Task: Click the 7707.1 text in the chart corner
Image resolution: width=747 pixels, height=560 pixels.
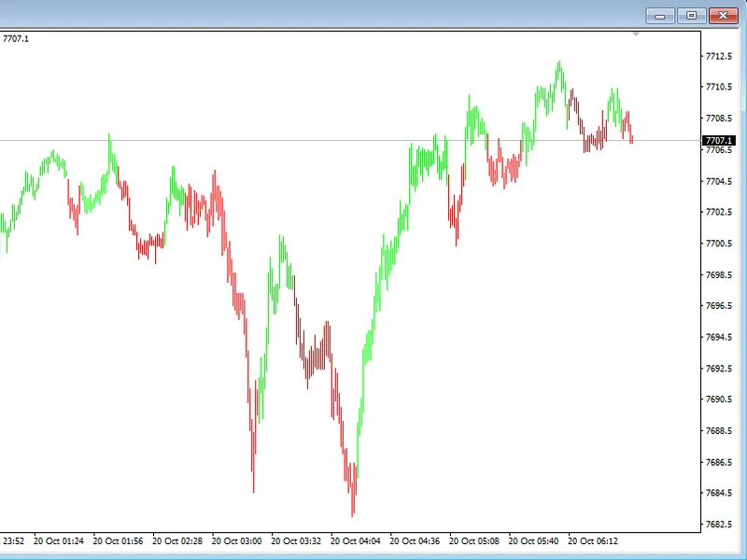Action: click(16, 39)
